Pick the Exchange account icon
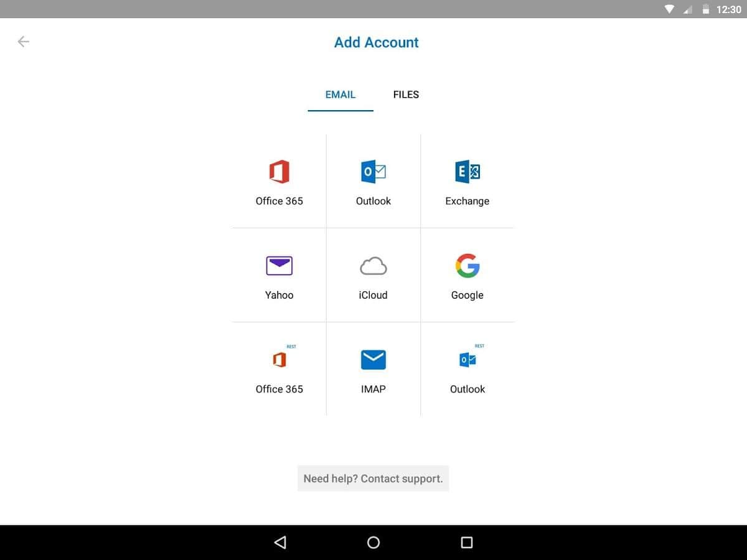Screen dimensions: 747x560 tap(467, 172)
